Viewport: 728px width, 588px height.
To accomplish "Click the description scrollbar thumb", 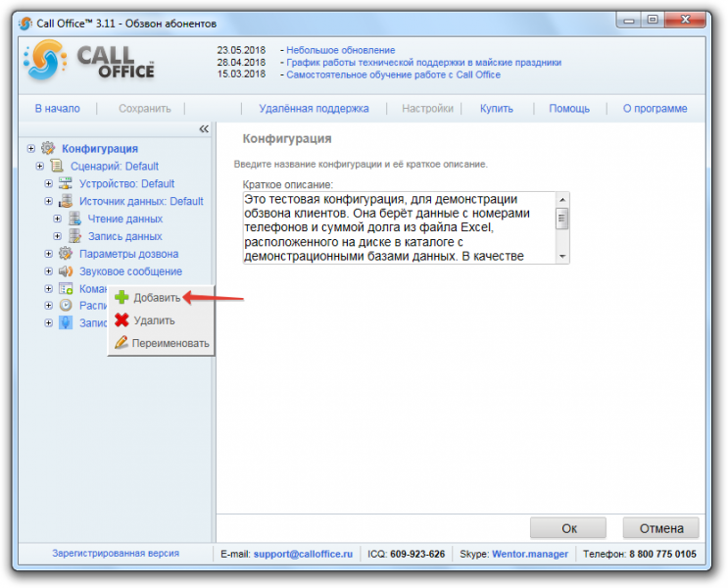I will [562, 219].
